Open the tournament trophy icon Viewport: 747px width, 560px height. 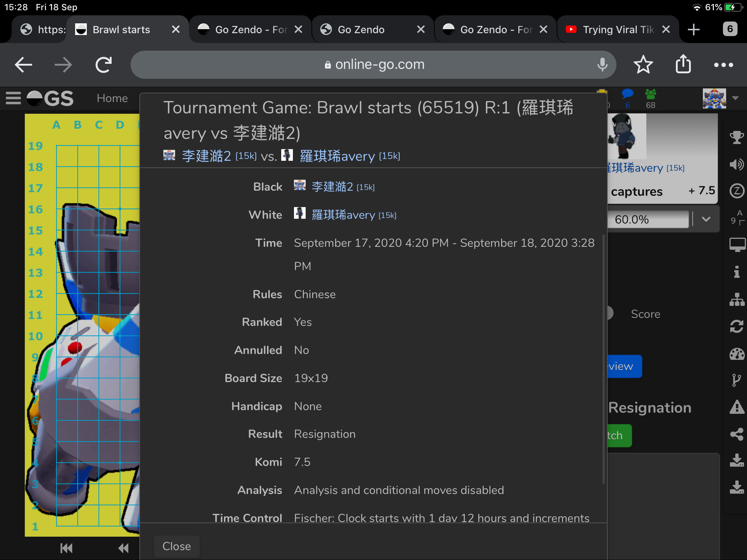tap(736, 137)
